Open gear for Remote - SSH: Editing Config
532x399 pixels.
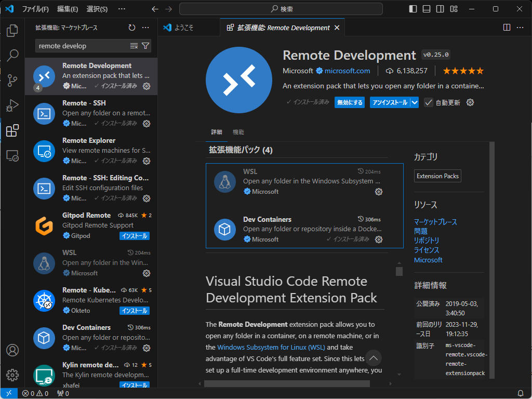147,198
